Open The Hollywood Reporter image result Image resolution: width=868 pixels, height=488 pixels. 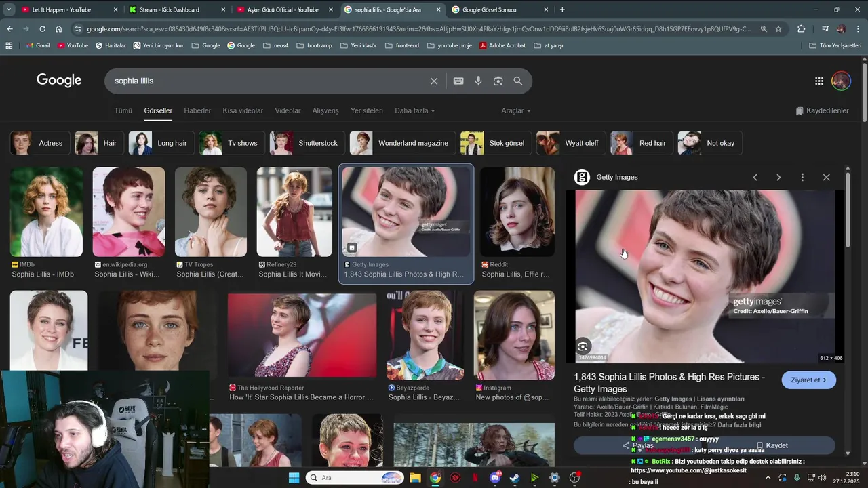coord(302,335)
